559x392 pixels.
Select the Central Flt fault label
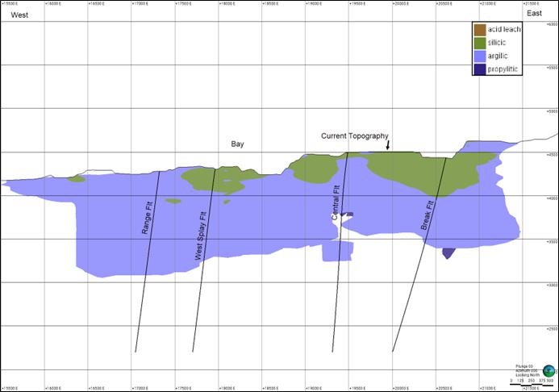click(x=336, y=202)
